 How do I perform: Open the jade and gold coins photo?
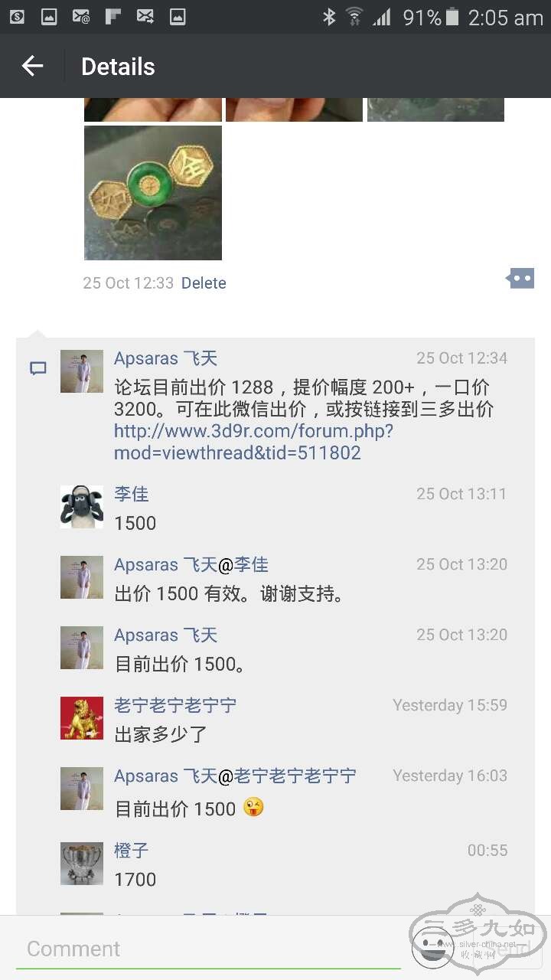(153, 193)
